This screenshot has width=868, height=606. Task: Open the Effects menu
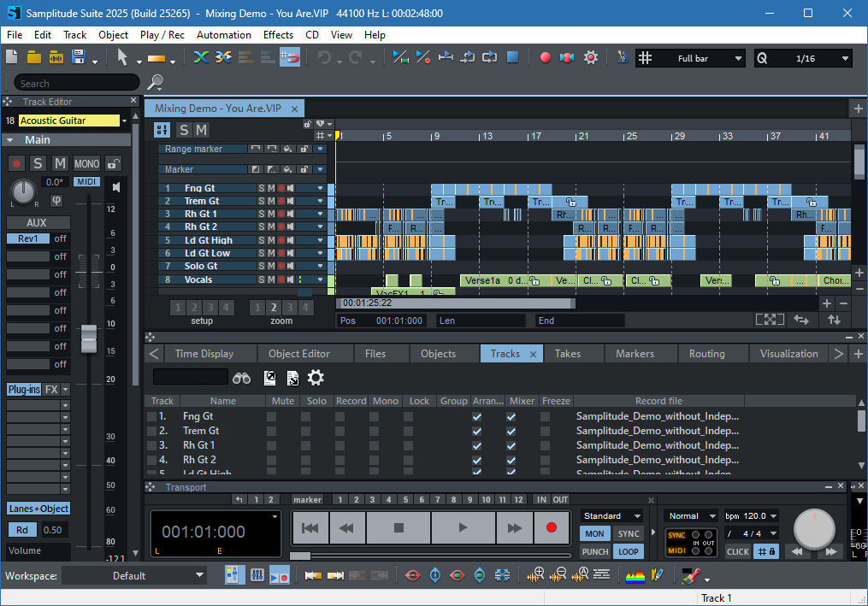pos(278,35)
